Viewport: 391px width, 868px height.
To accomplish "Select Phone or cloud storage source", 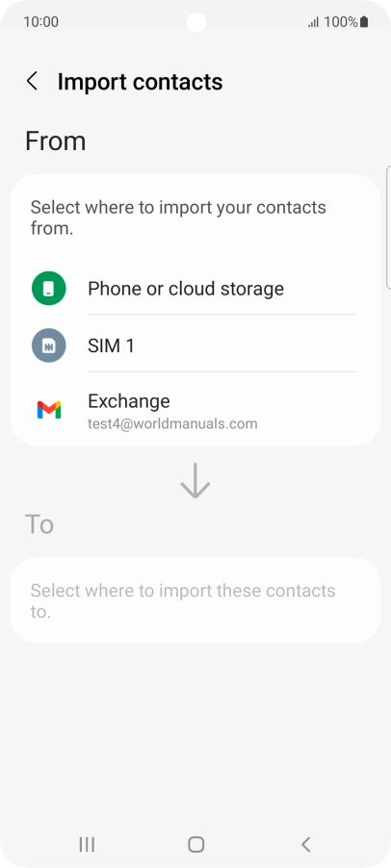I will 195,289.
